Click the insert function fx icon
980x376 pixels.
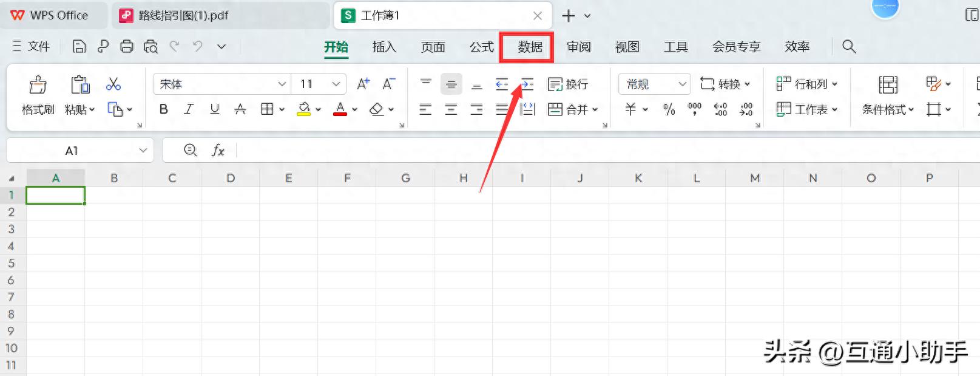pos(218,151)
